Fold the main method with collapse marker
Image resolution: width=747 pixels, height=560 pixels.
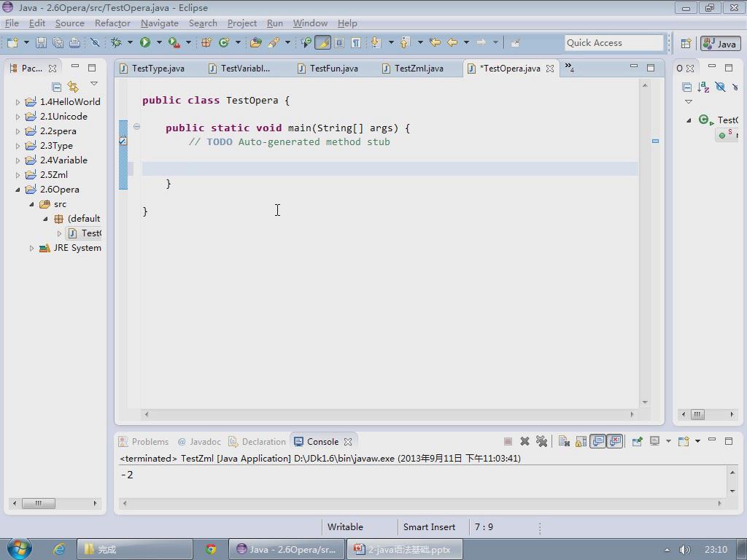pos(136,127)
